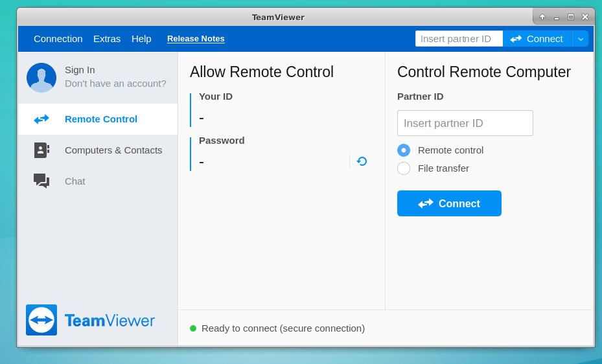Open the Help menu
Screen dimensions: 602x364
coord(141,39)
